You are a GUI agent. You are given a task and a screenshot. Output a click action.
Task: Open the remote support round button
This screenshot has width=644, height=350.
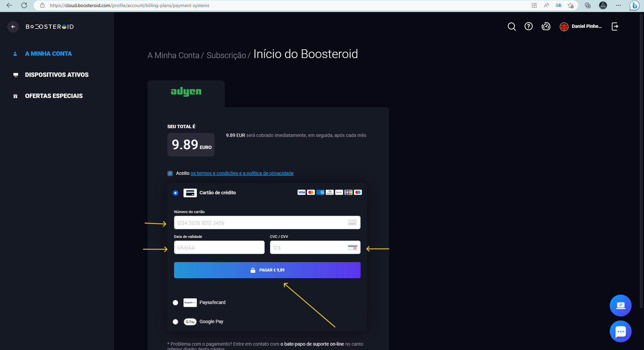pos(621,305)
